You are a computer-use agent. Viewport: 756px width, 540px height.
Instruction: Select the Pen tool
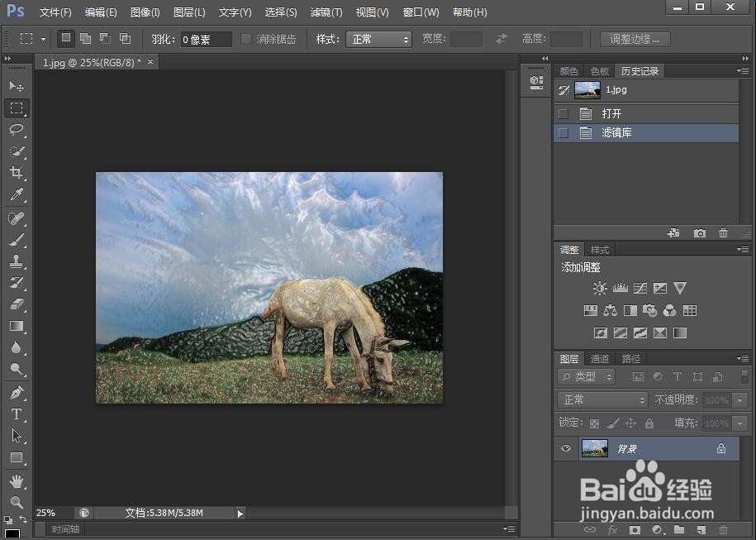(x=17, y=393)
